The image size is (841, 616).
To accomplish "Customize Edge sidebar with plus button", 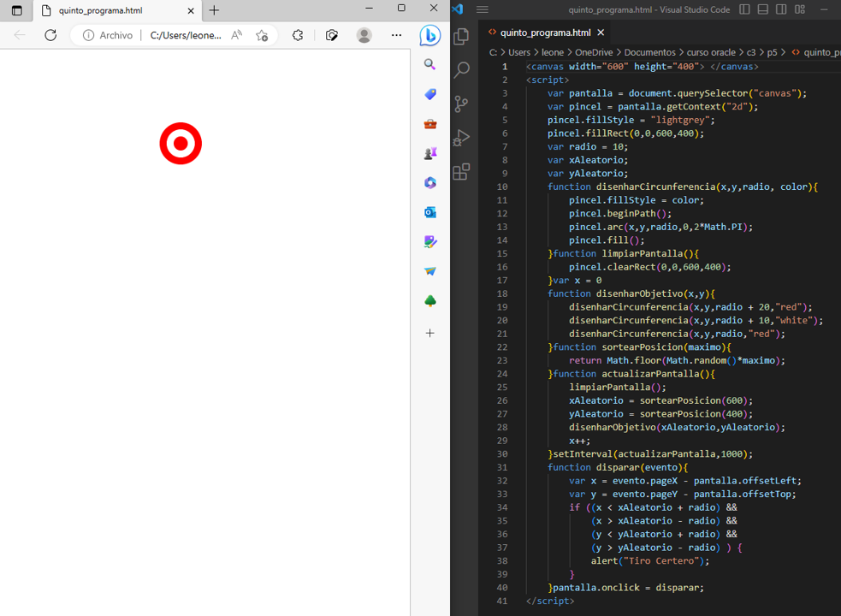I will [x=429, y=333].
